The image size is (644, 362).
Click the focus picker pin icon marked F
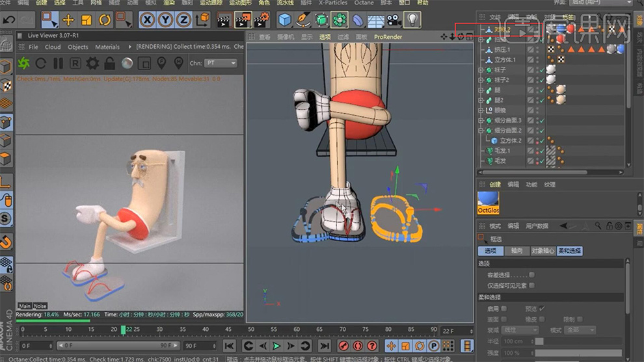pos(161,63)
